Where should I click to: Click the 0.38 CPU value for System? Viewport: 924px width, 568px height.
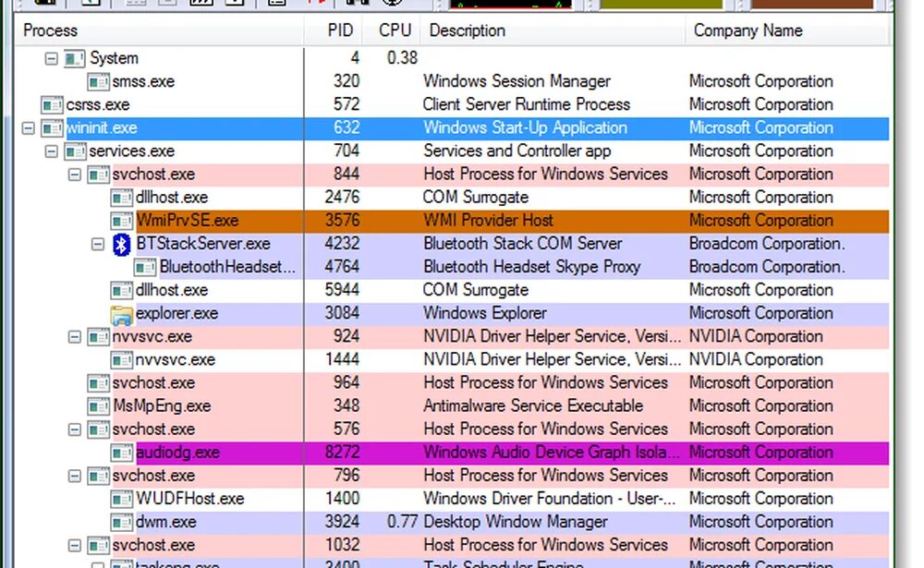[402, 58]
